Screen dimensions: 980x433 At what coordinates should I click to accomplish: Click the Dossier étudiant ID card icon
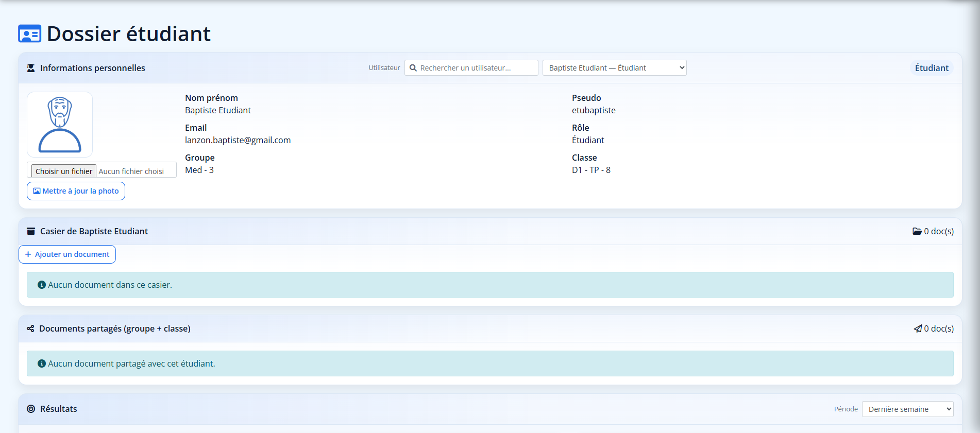coord(29,34)
